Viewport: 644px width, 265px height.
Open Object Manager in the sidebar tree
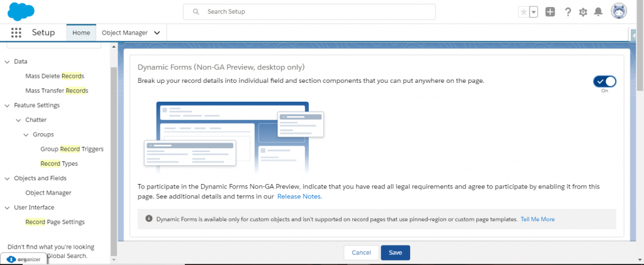pyautogui.click(x=48, y=193)
